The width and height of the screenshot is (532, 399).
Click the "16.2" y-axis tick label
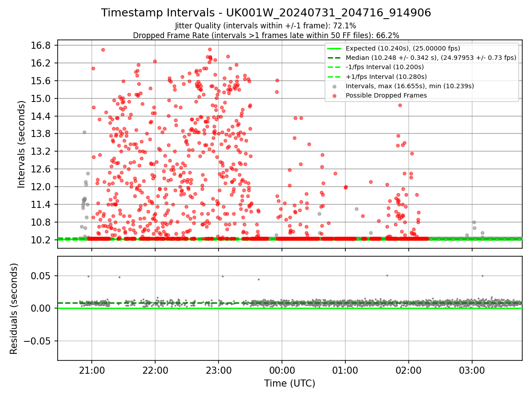[41, 63]
